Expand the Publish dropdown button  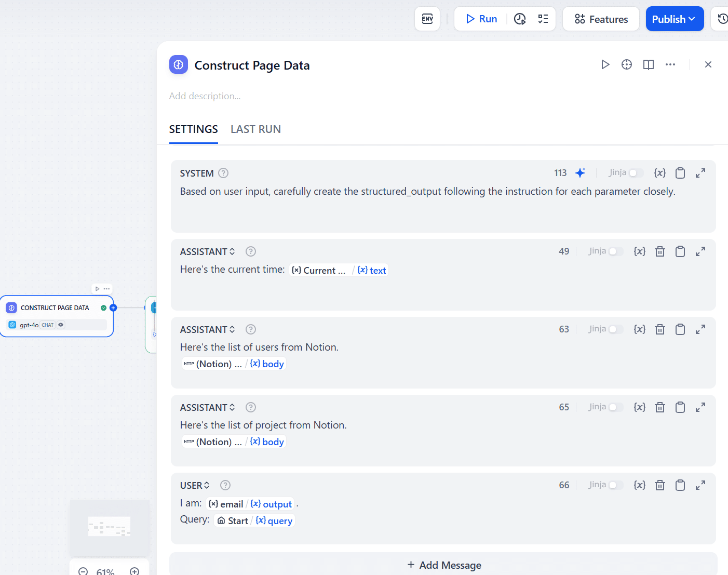point(675,19)
